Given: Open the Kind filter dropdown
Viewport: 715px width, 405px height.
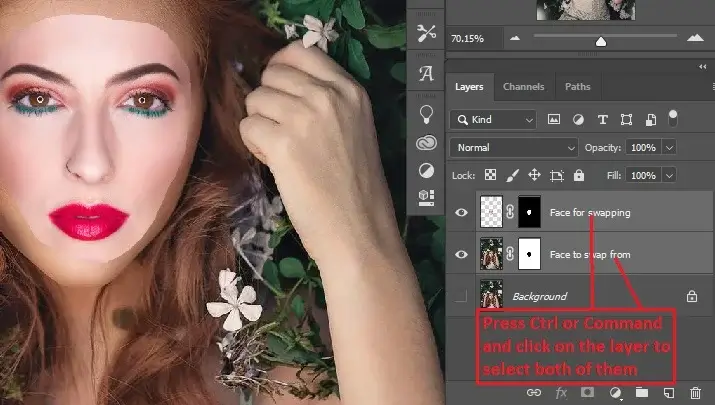Looking at the screenshot, I should tap(493, 119).
